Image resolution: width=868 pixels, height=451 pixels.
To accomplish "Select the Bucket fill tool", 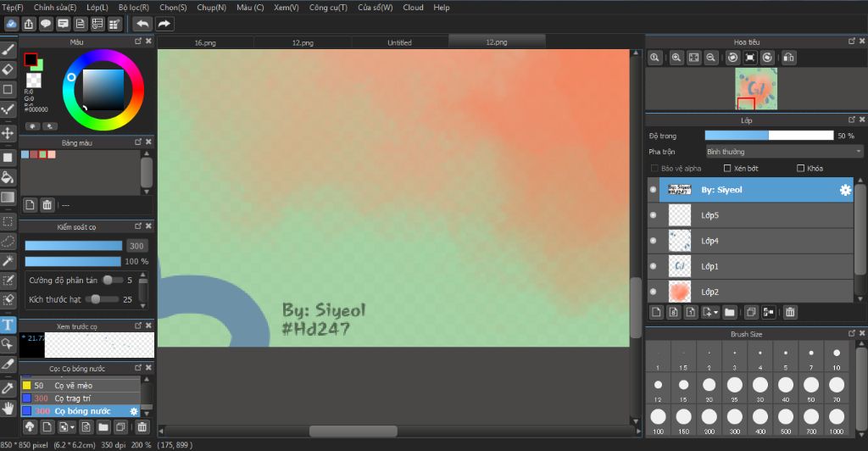I will pos(8,177).
